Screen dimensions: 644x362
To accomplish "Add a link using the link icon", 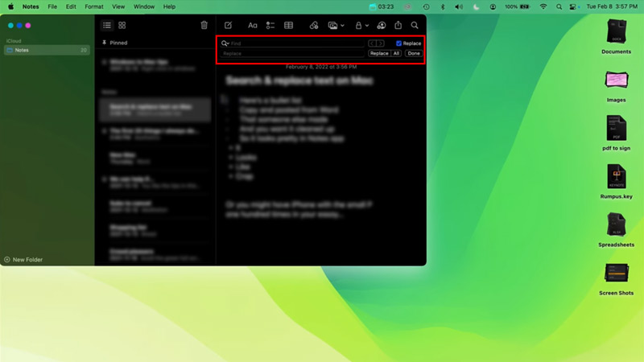I will [314, 26].
